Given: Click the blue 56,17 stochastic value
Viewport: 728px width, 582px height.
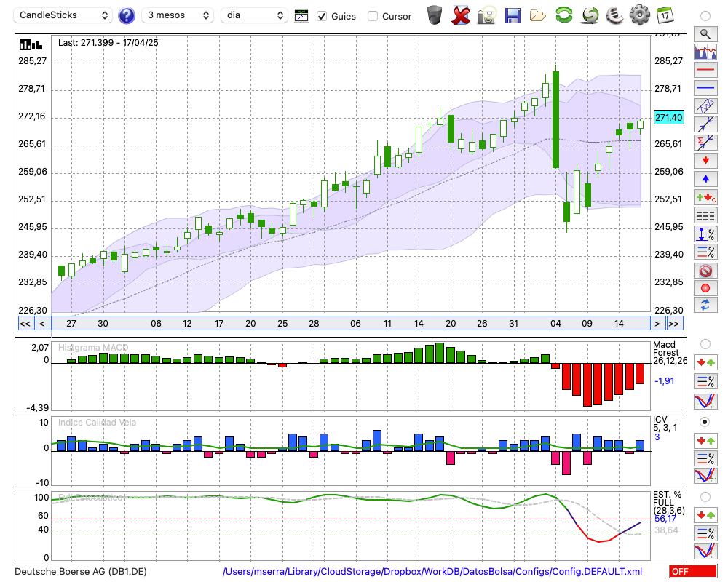Looking at the screenshot, I should click(665, 519).
